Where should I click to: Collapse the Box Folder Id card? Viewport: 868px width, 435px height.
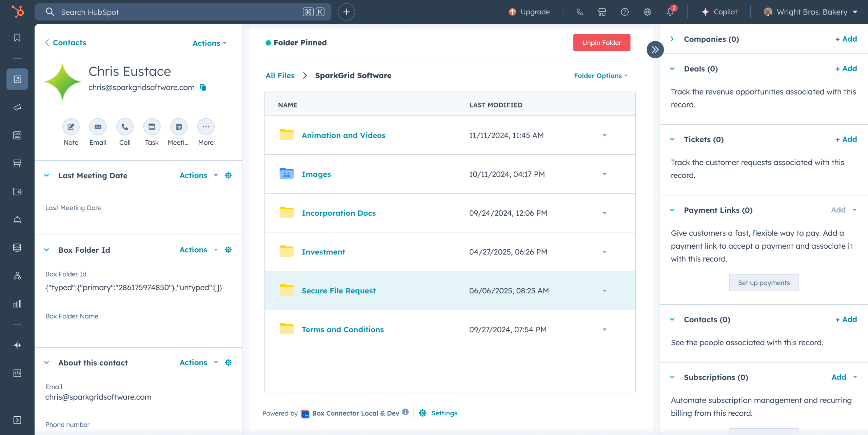tap(46, 250)
